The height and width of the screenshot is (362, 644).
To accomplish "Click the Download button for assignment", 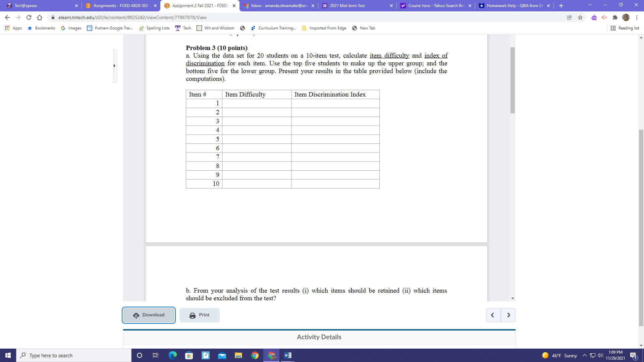I will point(149,315).
